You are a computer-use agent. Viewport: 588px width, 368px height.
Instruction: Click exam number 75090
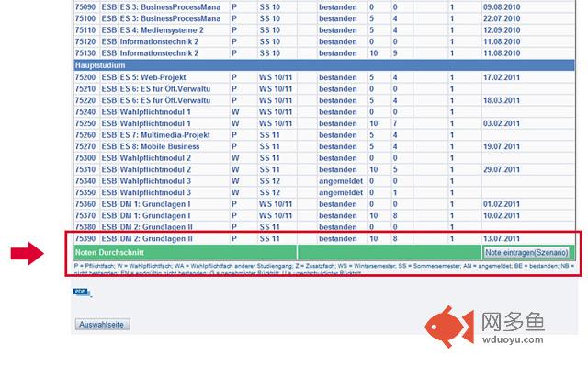click(85, 7)
